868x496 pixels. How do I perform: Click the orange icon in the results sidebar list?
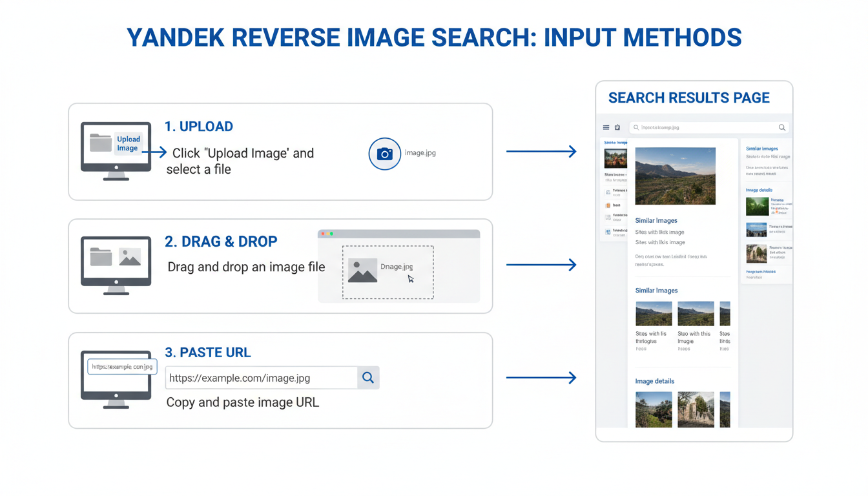pos(607,205)
